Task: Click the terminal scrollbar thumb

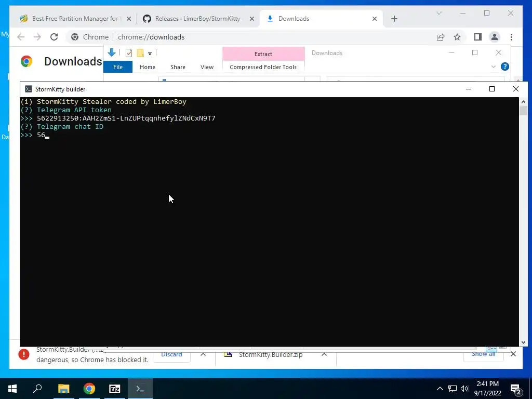Action: (523, 111)
